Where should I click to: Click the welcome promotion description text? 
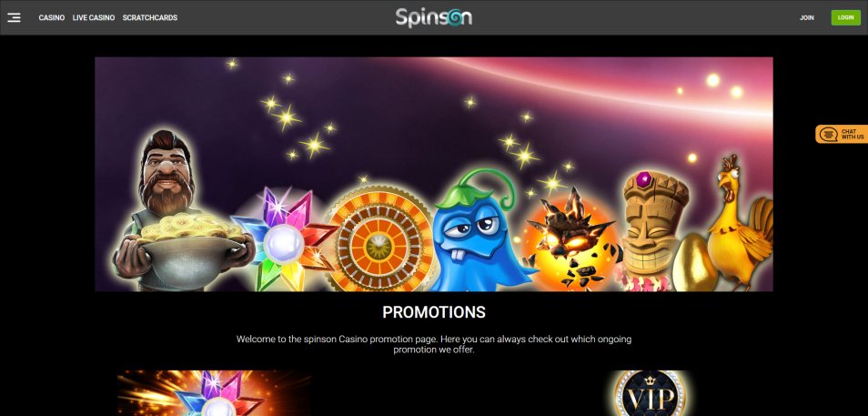click(434, 344)
